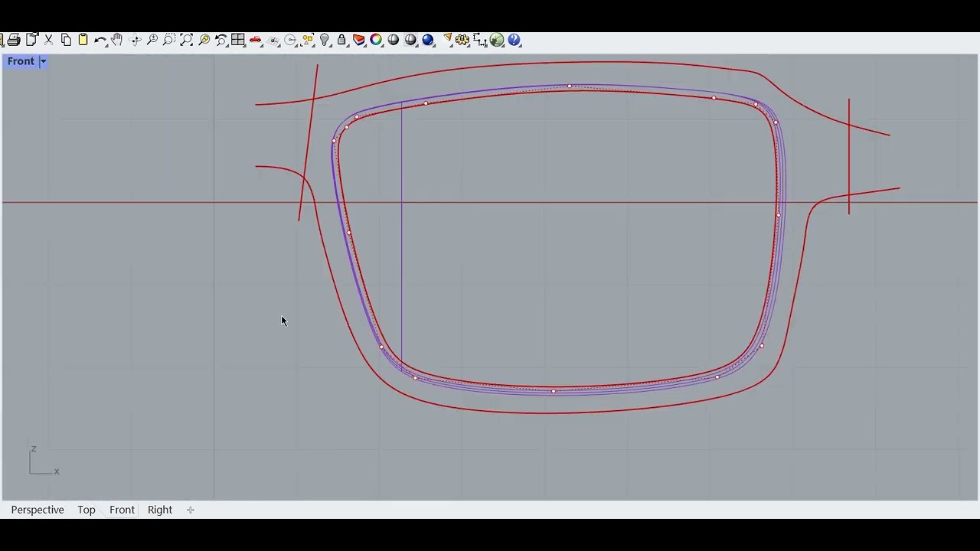Open the Edit Layers icon

[359, 40]
